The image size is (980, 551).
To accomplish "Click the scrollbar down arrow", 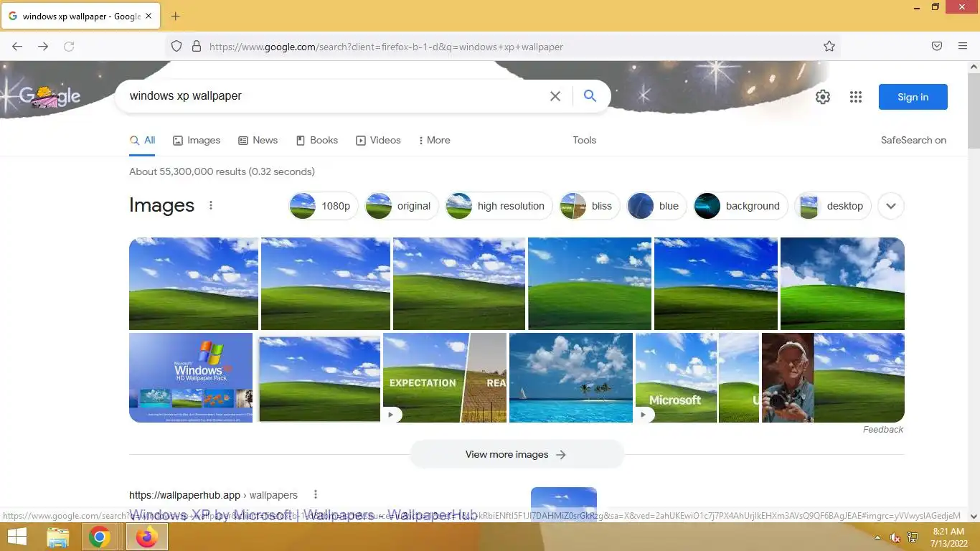I will pyautogui.click(x=974, y=516).
